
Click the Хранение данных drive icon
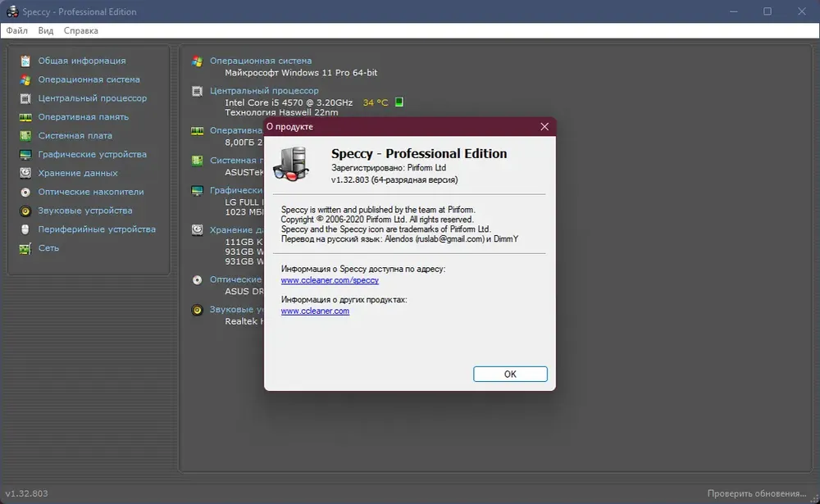[25, 174]
